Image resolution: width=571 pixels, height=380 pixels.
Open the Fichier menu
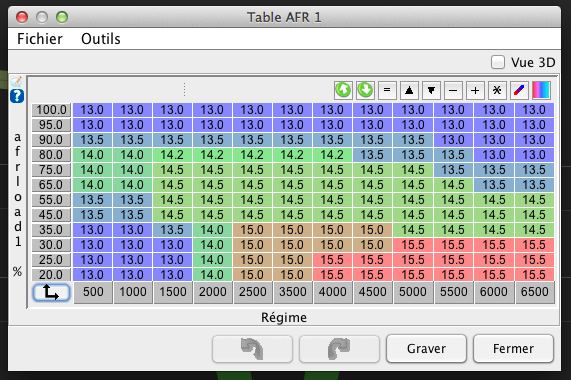40,39
